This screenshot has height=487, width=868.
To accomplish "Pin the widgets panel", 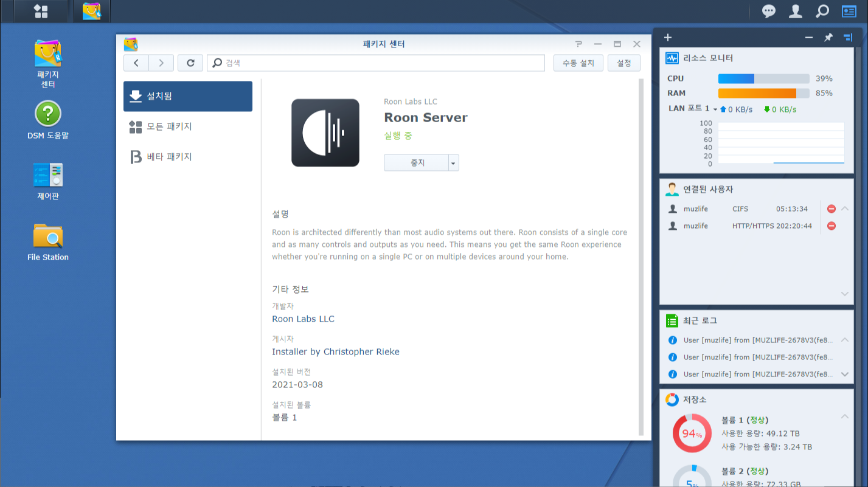I will click(828, 38).
